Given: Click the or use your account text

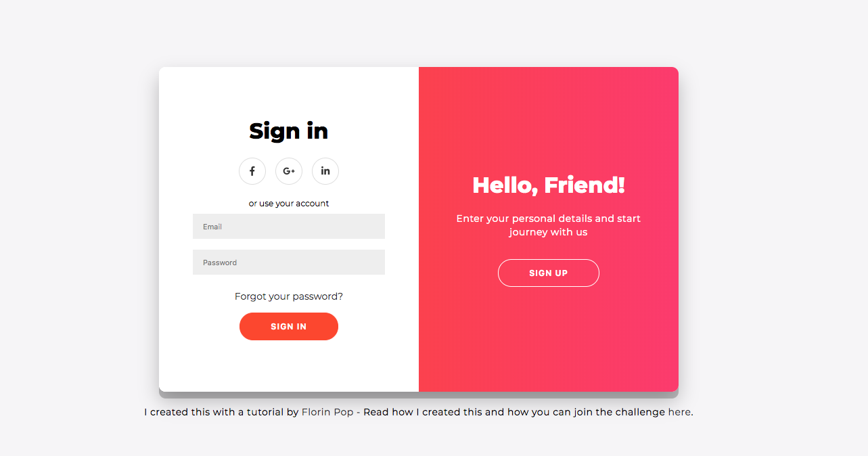Looking at the screenshot, I should (289, 203).
